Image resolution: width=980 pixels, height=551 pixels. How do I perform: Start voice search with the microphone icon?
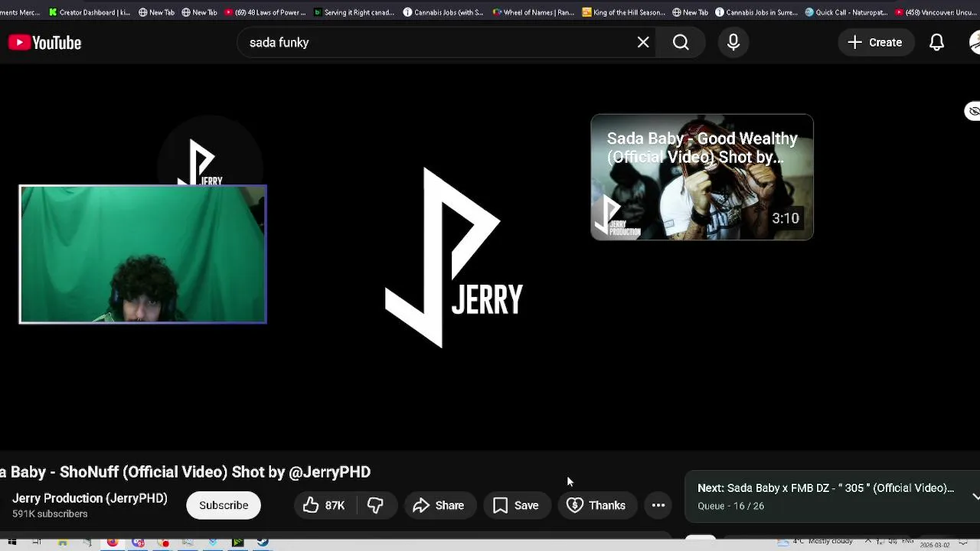click(x=733, y=43)
